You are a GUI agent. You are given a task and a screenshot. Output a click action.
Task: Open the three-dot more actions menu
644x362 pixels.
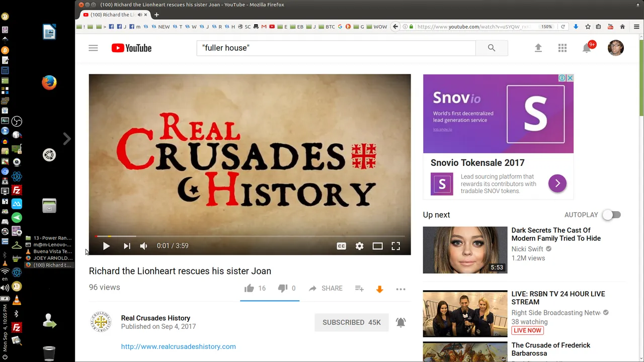pos(400,289)
